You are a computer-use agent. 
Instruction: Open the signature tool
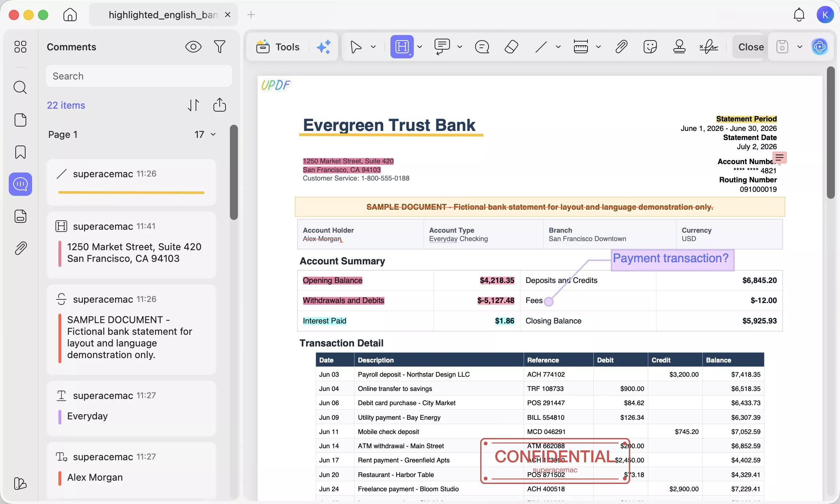click(x=709, y=47)
